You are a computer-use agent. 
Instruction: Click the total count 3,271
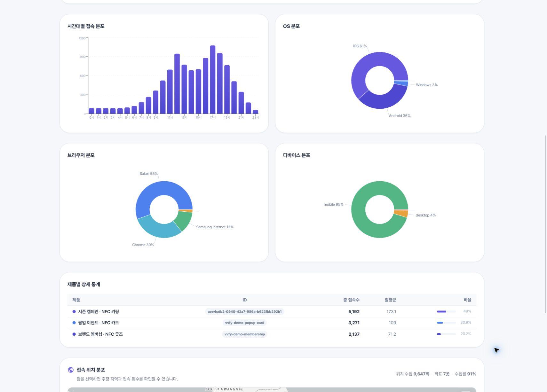(354, 323)
